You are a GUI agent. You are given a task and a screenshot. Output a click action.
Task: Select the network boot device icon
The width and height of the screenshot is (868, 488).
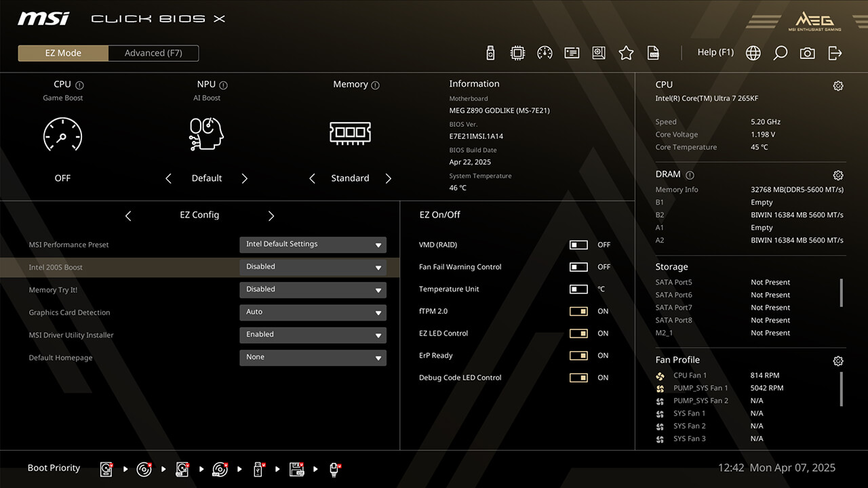click(334, 468)
